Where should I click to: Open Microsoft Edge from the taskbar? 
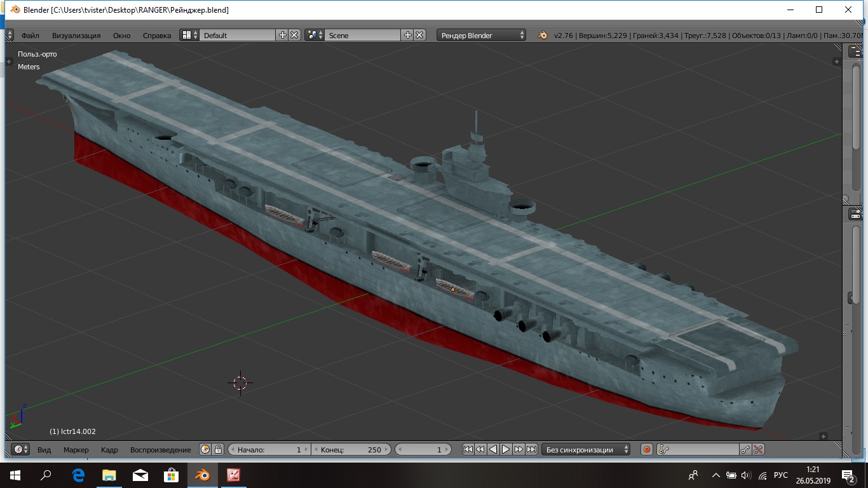(x=78, y=475)
